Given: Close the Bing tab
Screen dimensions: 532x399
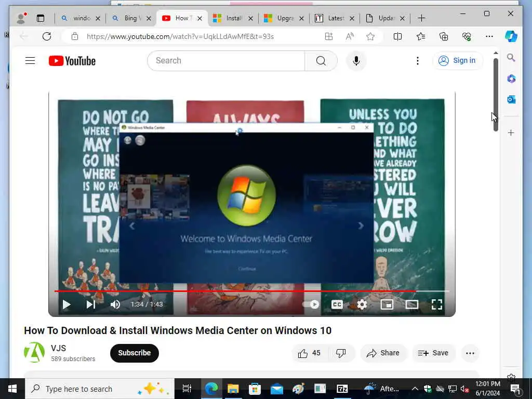Looking at the screenshot, I should 149,18.
